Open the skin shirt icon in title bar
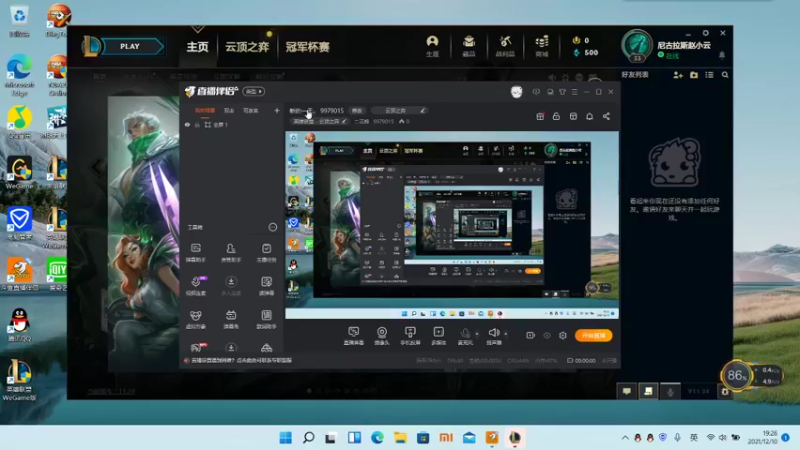This screenshot has width=800, height=450. [562, 92]
